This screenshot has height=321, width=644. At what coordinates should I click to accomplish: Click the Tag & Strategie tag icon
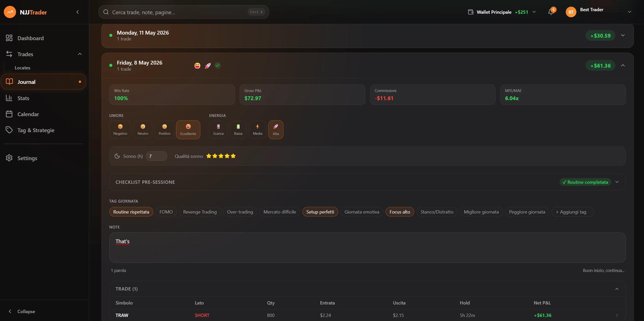(9, 130)
